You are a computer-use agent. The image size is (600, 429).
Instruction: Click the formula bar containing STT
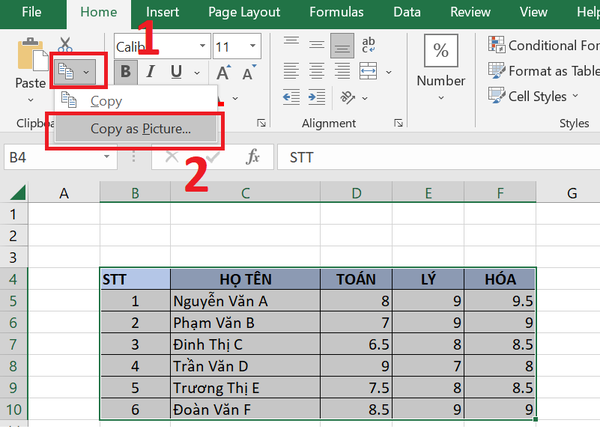439,157
